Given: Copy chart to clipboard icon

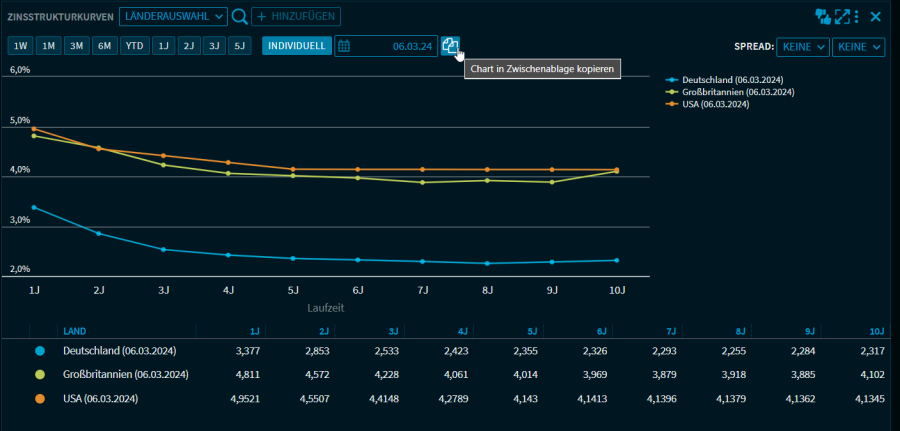Looking at the screenshot, I should click(x=451, y=46).
